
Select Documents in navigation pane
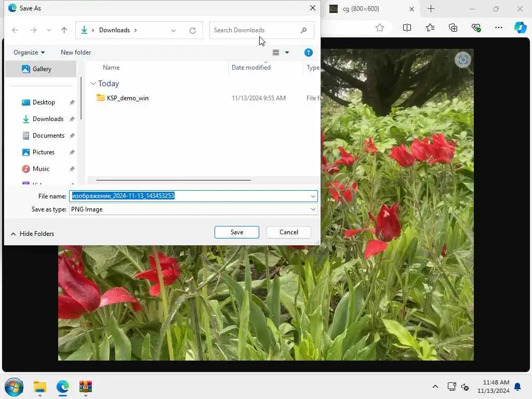(x=48, y=136)
